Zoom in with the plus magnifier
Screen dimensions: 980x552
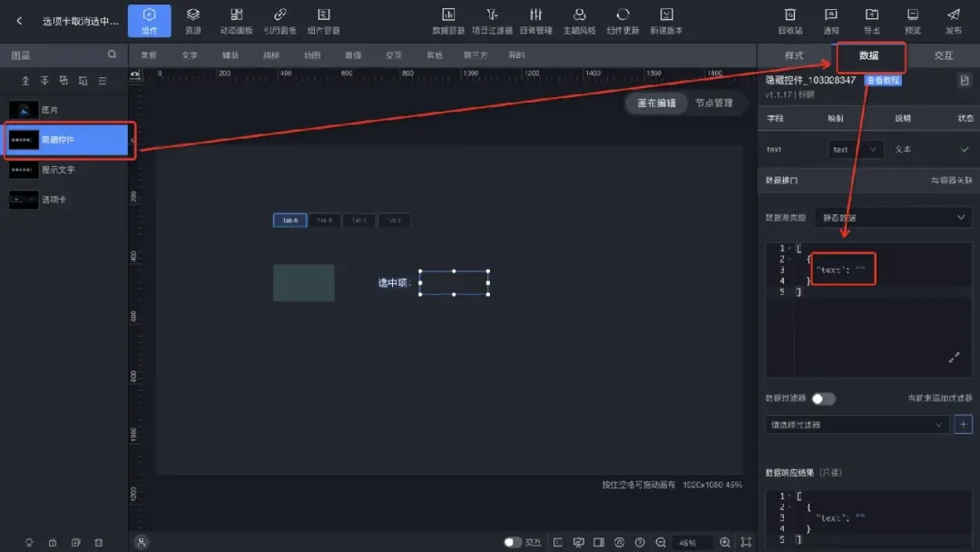click(x=725, y=543)
